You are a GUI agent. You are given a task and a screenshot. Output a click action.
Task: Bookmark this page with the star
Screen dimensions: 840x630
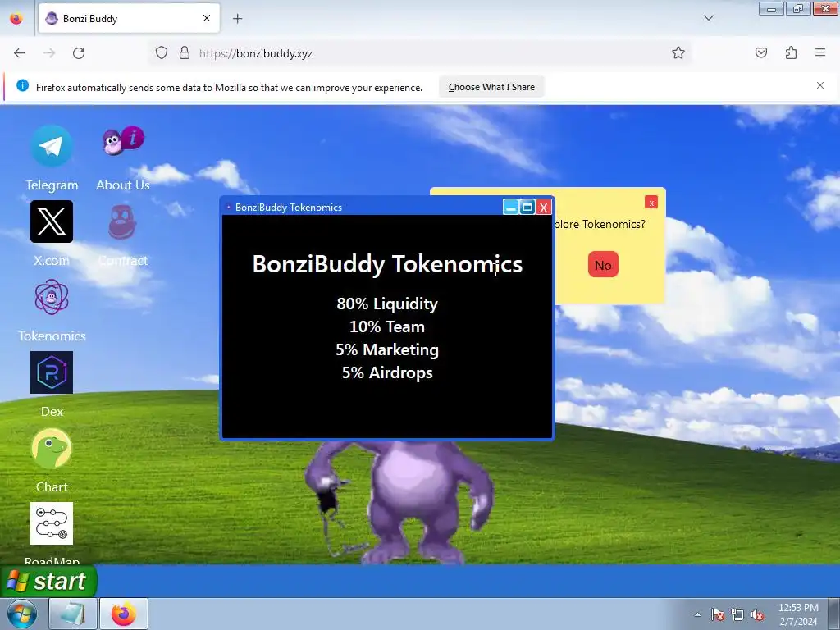coord(678,53)
